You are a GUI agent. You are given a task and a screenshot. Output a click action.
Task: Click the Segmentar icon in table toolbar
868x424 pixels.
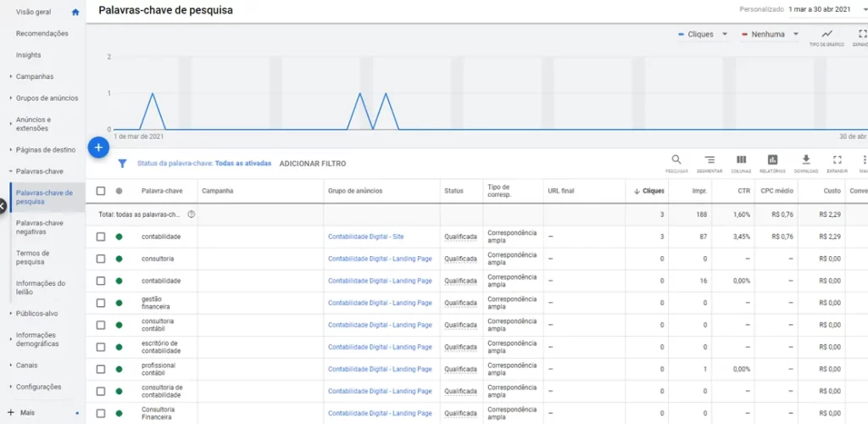tap(709, 162)
